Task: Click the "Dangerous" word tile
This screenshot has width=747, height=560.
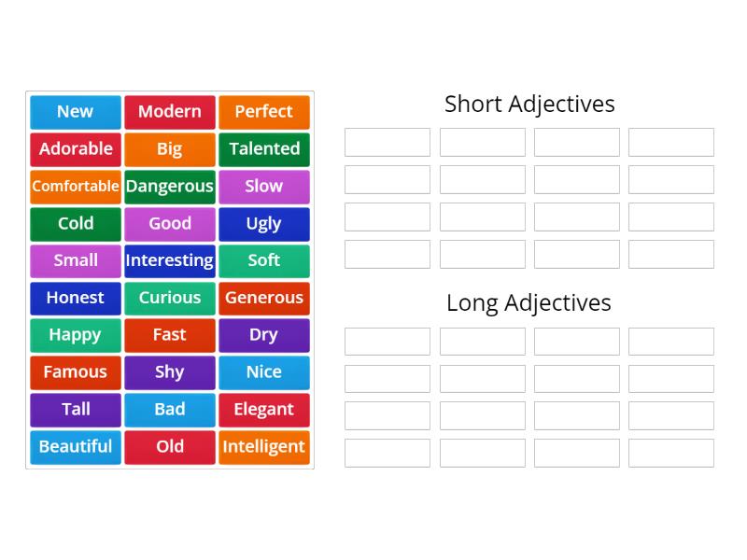Action: [170, 187]
